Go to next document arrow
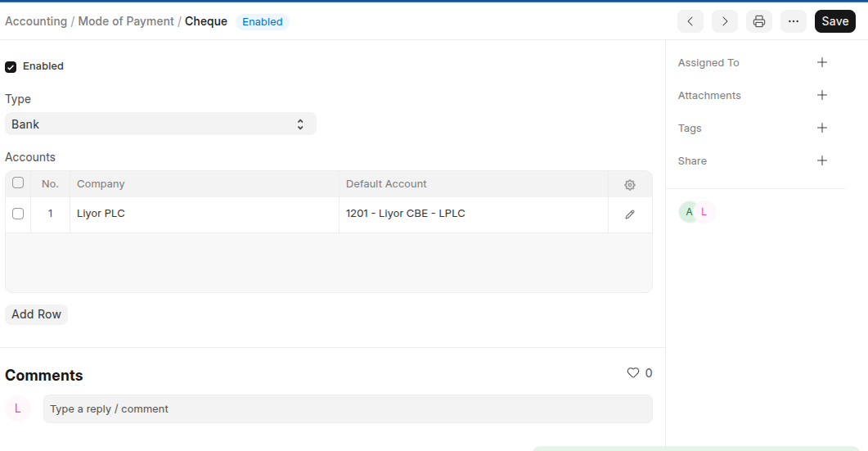This screenshot has width=868, height=451. [x=724, y=21]
